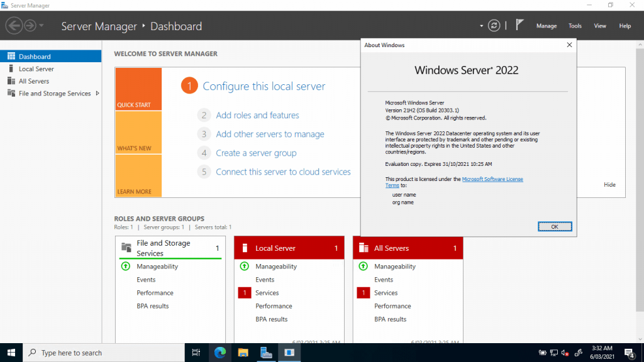This screenshot has height=362, width=644.
Task: Open the Tools menu
Action: (574, 26)
